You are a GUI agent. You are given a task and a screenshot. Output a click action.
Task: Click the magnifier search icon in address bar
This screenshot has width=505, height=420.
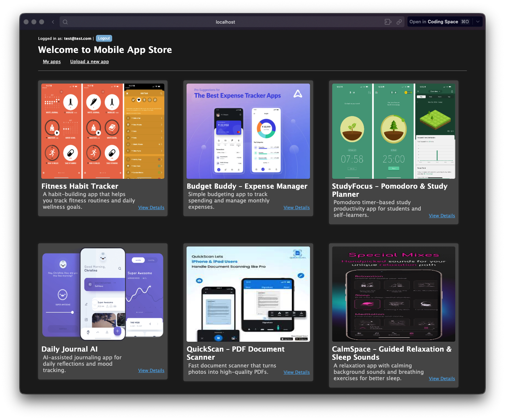tap(65, 22)
